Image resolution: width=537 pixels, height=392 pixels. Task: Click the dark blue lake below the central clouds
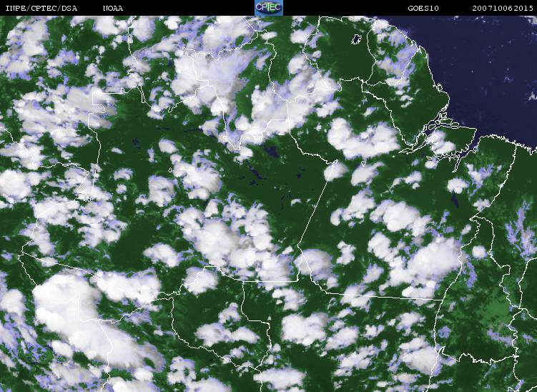pos(273,151)
